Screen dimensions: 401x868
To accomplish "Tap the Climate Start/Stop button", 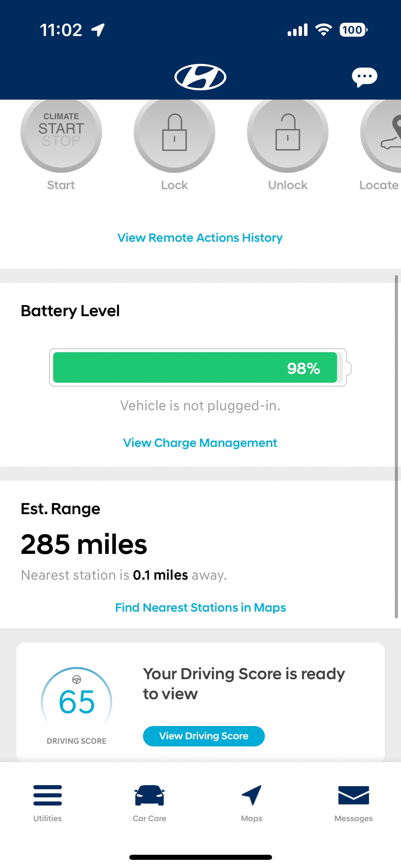I will (x=61, y=132).
